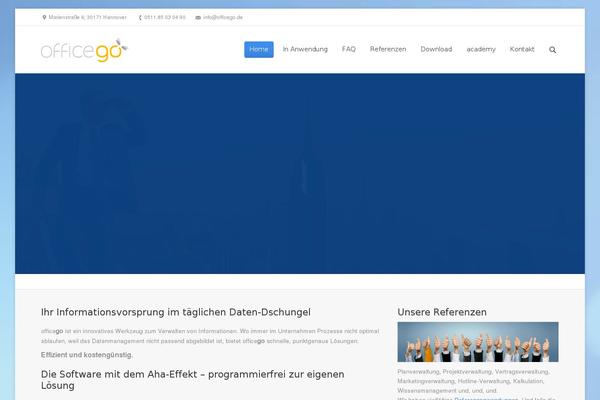This screenshot has height=400, width=600.
Task: Open the Download page
Action: pyautogui.click(x=436, y=49)
